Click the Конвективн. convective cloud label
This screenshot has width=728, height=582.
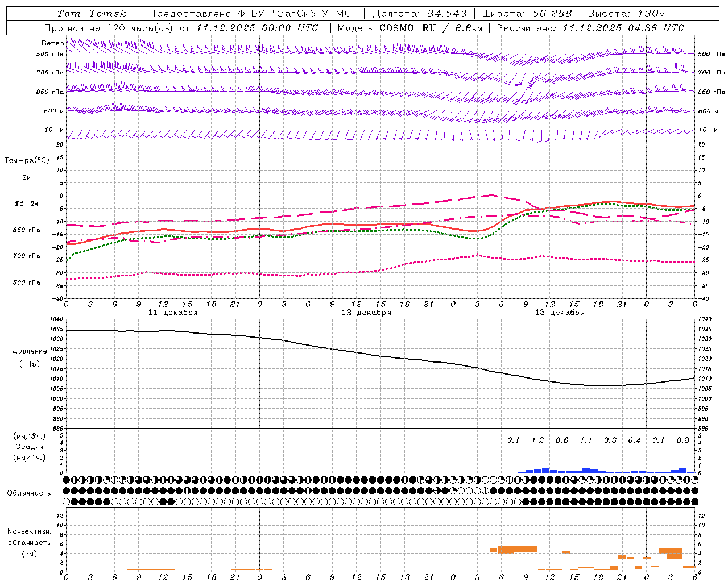pos(29,531)
